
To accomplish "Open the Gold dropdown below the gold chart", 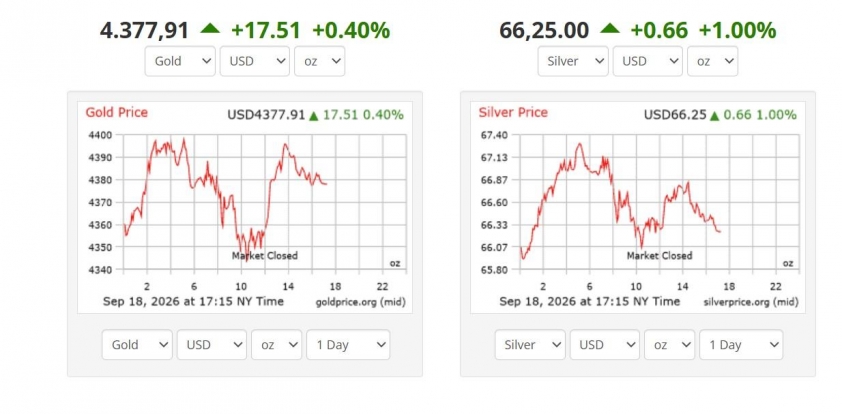I will coord(137,345).
